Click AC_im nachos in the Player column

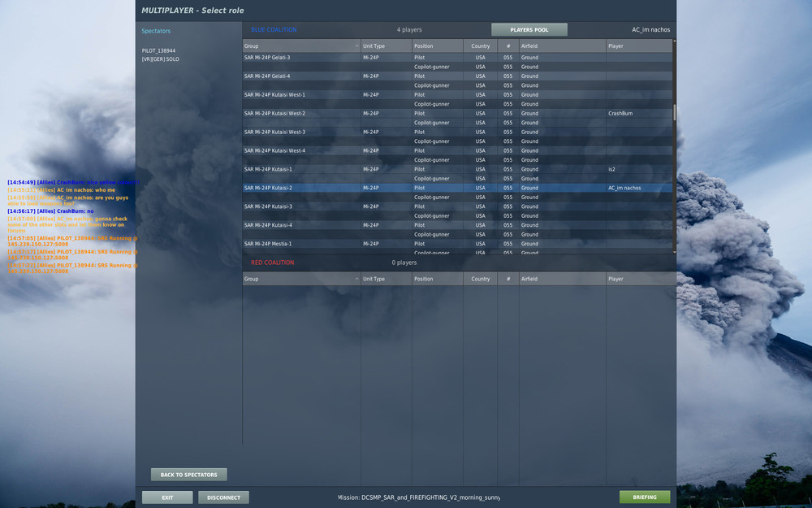pos(624,189)
